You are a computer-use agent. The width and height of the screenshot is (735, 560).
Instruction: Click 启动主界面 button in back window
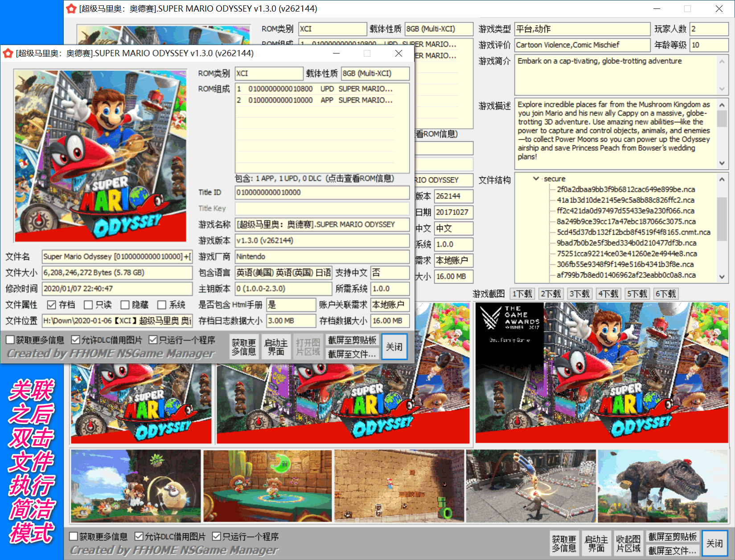coord(596,543)
